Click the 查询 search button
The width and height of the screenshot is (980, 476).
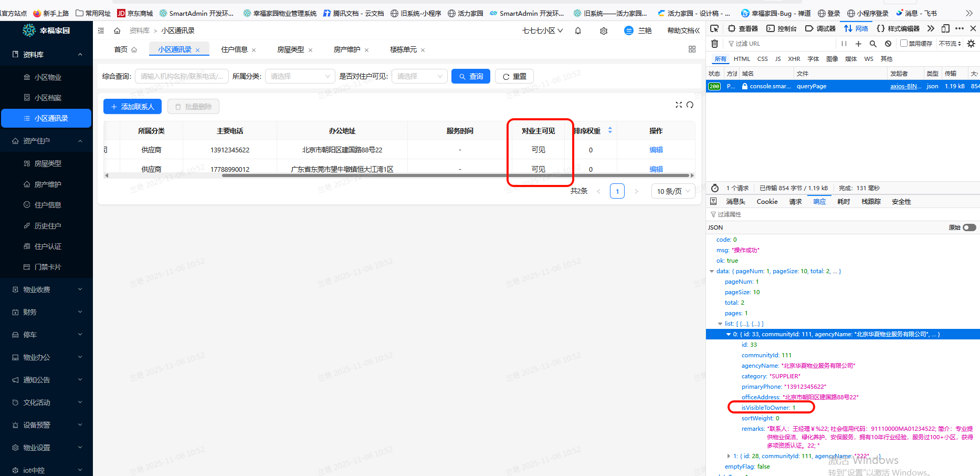click(470, 76)
